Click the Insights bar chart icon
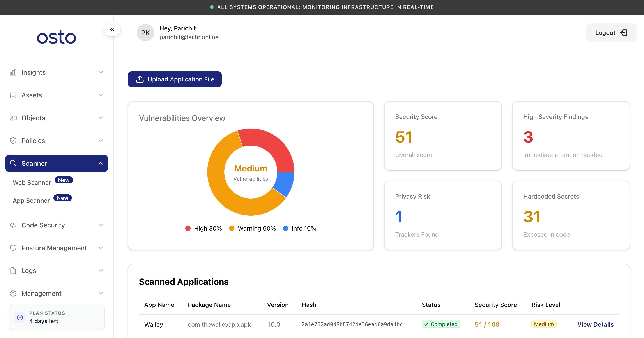Image resolution: width=644 pixels, height=338 pixels. coord(13,72)
